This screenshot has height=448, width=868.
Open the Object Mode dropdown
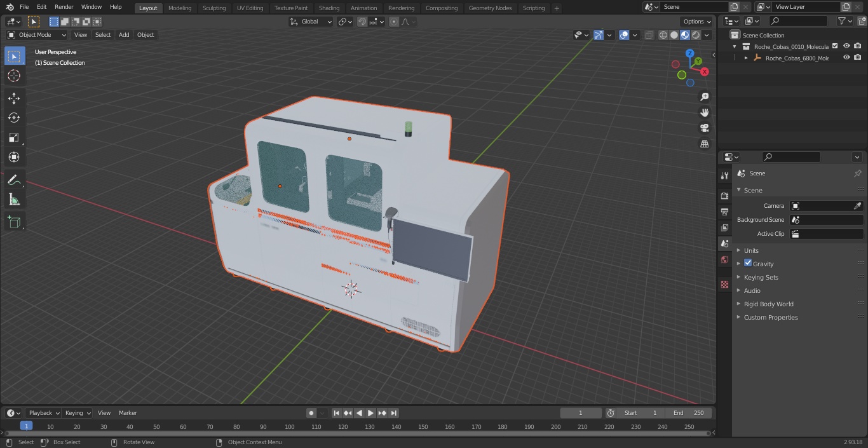pyautogui.click(x=37, y=35)
